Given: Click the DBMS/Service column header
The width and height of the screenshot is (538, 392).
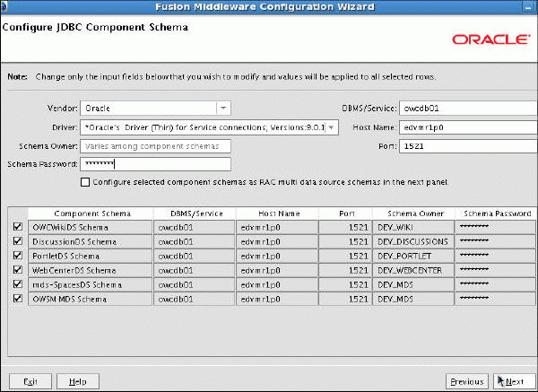Looking at the screenshot, I should [x=195, y=213].
